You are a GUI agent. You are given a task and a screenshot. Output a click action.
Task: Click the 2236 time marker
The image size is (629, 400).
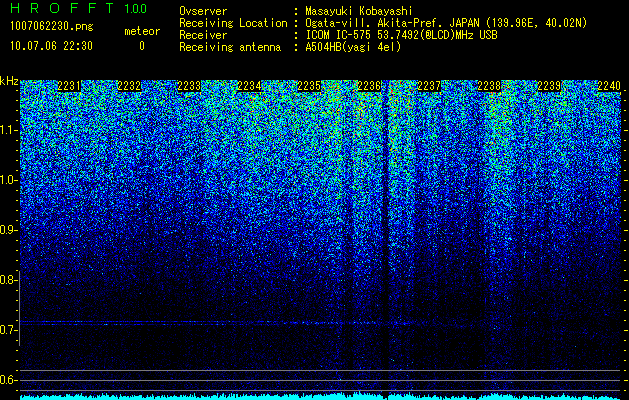pos(369,86)
